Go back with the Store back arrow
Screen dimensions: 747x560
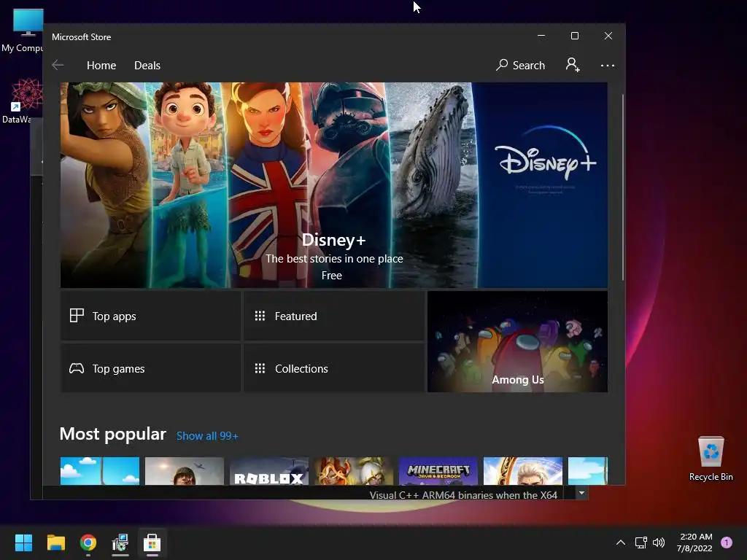58,65
